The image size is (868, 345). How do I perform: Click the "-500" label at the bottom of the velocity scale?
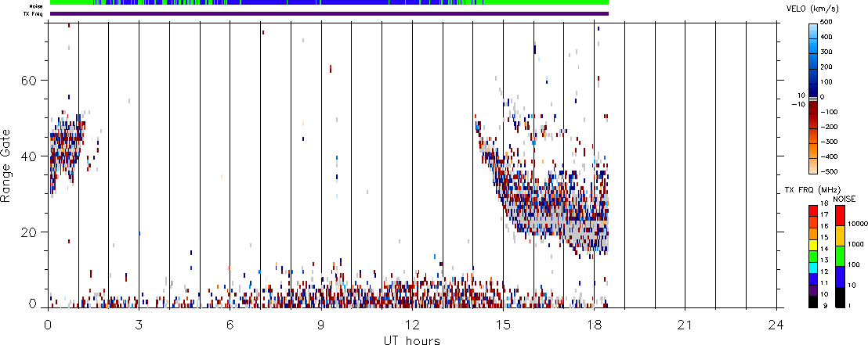click(829, 171)
